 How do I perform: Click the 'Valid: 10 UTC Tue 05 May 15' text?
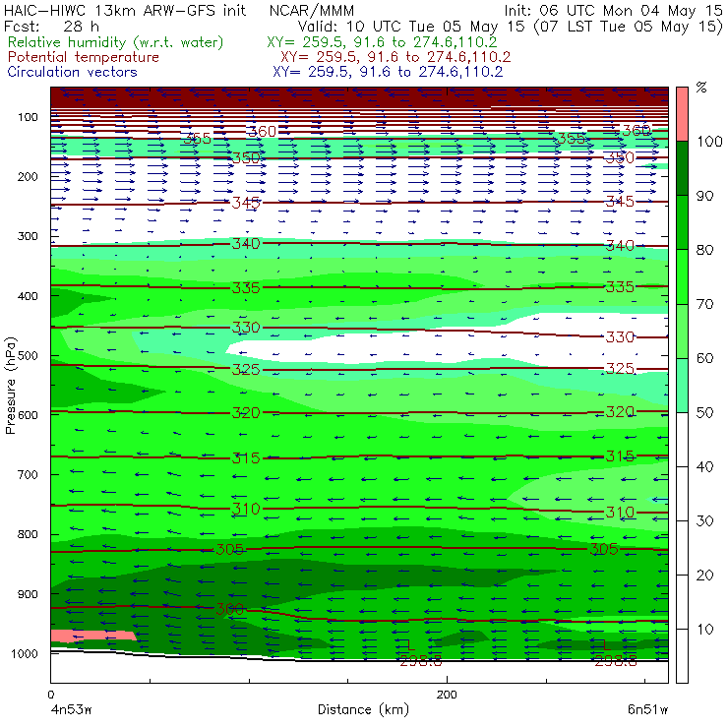click(x=411, y=26)
